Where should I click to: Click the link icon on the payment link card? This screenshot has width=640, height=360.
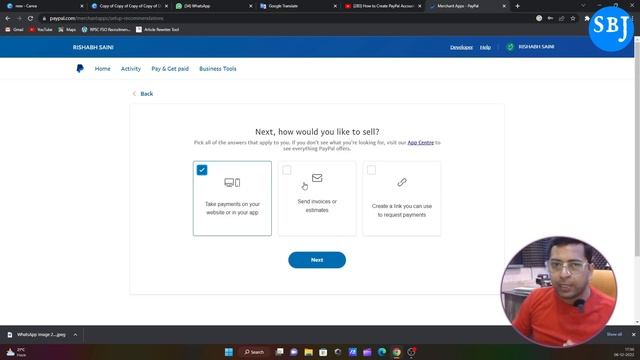click(402, 182)
